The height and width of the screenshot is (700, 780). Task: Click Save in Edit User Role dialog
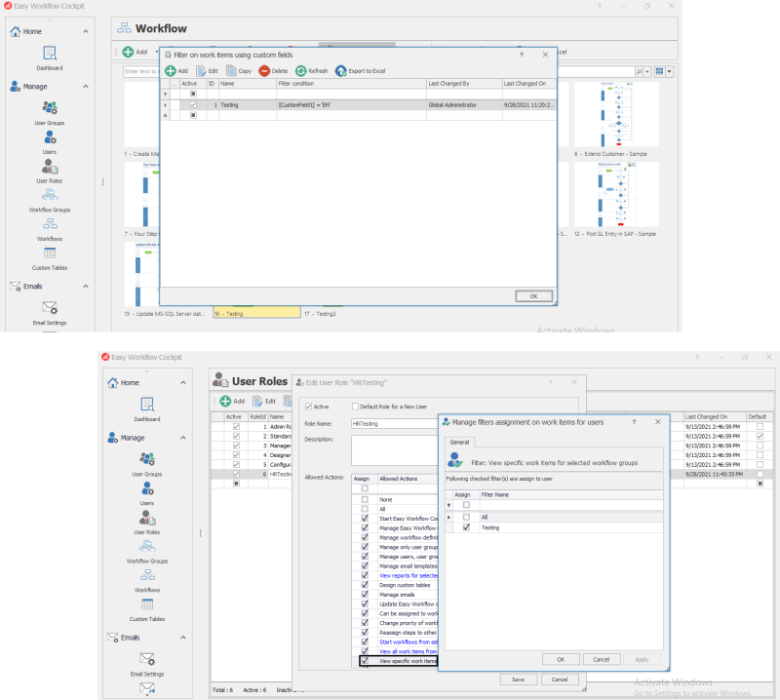(x=519, y=679)
